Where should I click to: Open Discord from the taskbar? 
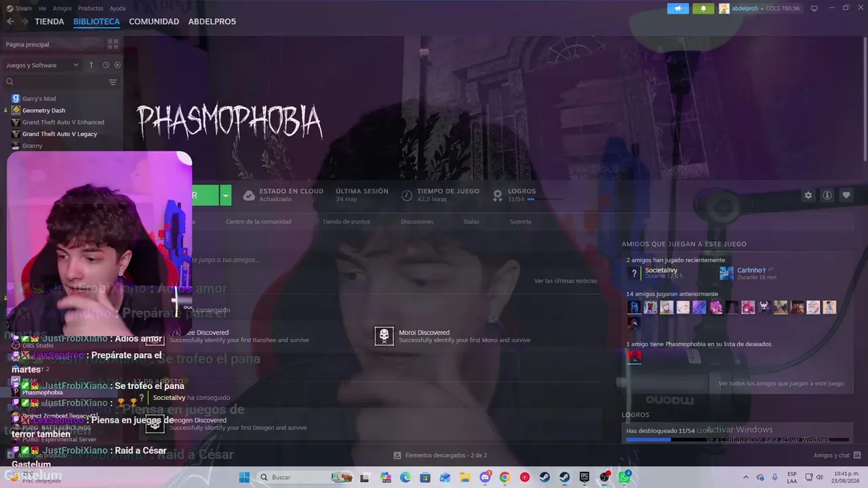[485, 477]
